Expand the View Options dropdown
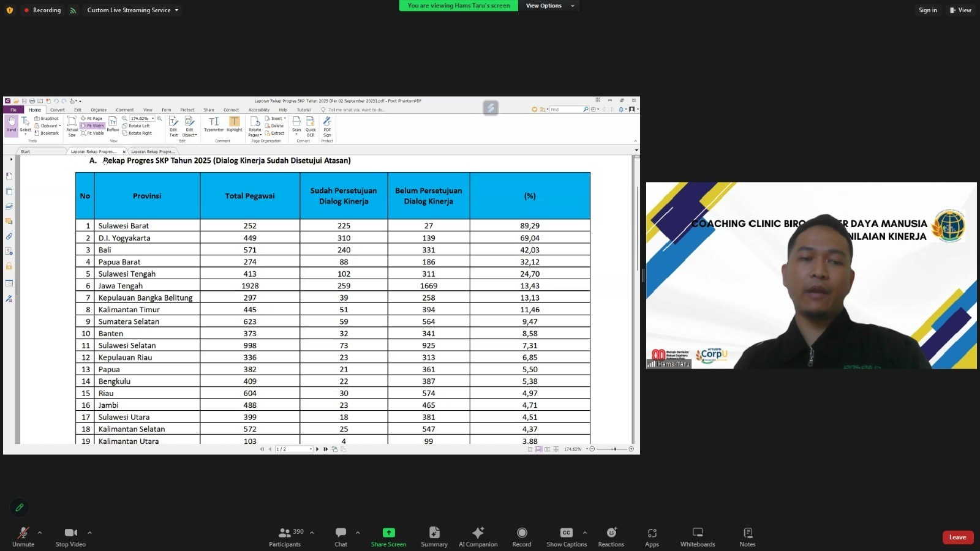This screenshot has width=980, height=551. click(549, 6)
